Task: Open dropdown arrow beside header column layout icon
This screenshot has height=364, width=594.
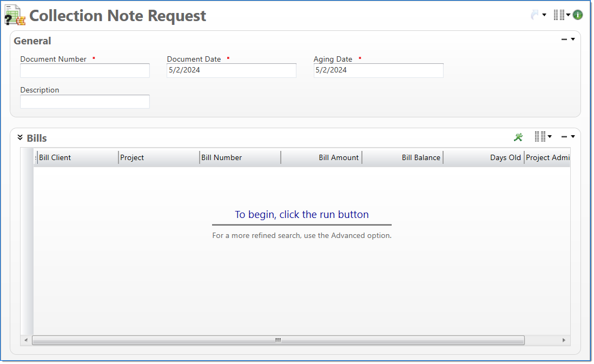Action: pos(568,15)
